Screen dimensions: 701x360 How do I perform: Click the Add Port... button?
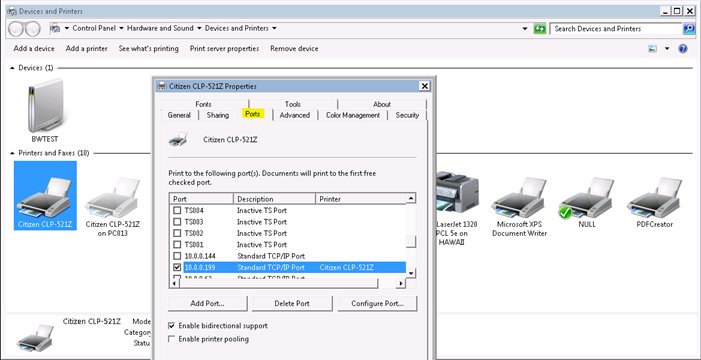click(207, 303)
